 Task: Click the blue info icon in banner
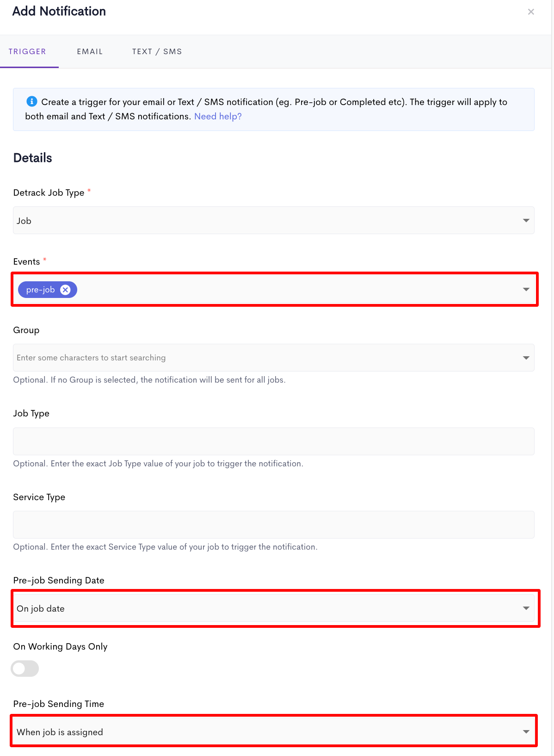tap(32, 101)
